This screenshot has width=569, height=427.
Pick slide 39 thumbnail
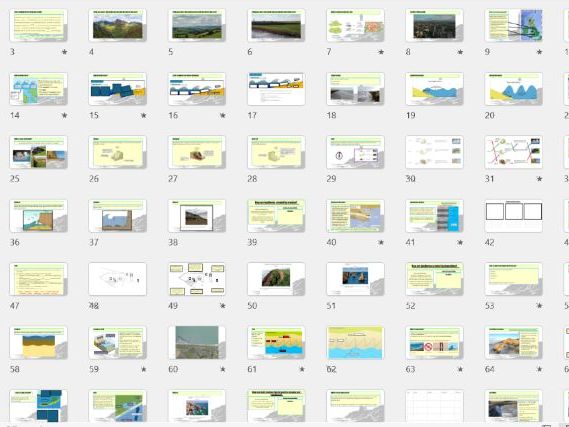coord(276,216)
